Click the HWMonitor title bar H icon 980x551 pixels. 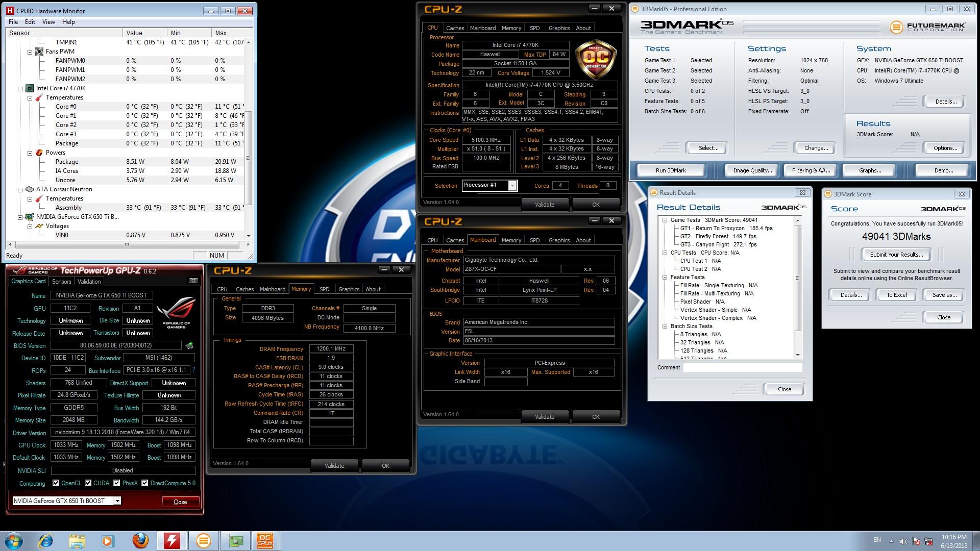point(11,11)
